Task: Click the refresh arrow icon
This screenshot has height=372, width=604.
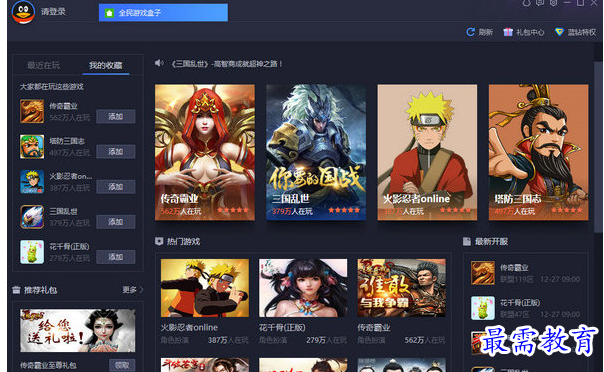Action: (470, 32)
